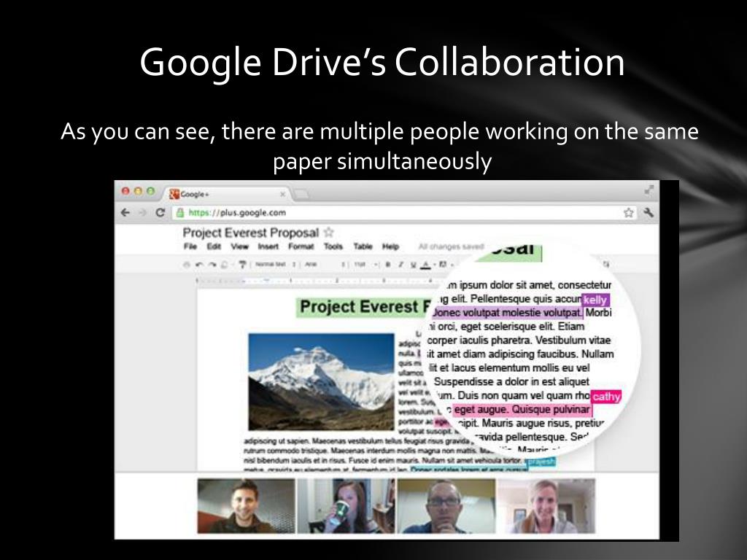Toggle italic formatting
The height and width of the screenshot is (560, 747).
[400, 264]
